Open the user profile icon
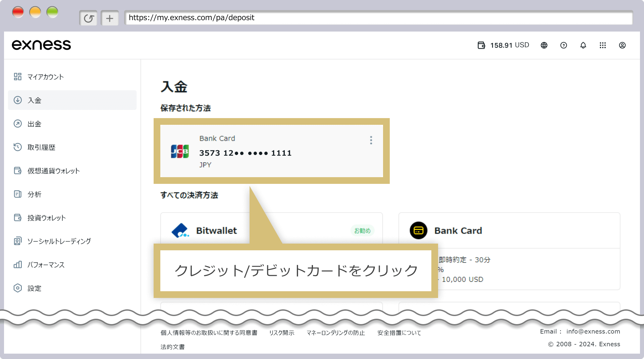644x359 pixels. (x=622, y=45)
